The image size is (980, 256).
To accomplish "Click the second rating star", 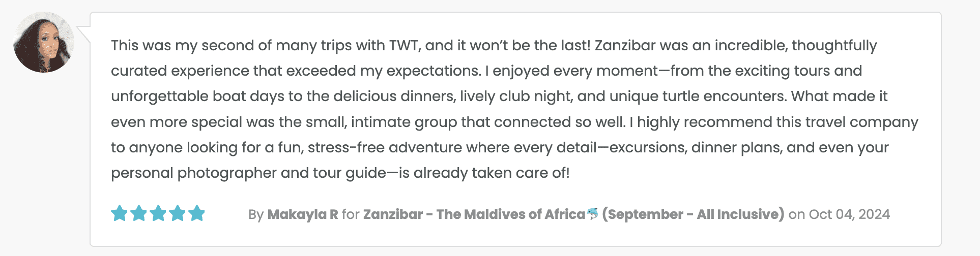I will (138, 213).
